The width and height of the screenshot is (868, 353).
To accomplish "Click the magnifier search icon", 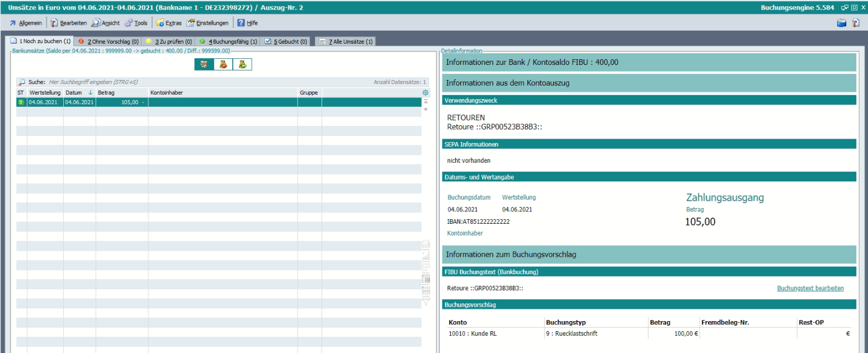I will 21,82.
